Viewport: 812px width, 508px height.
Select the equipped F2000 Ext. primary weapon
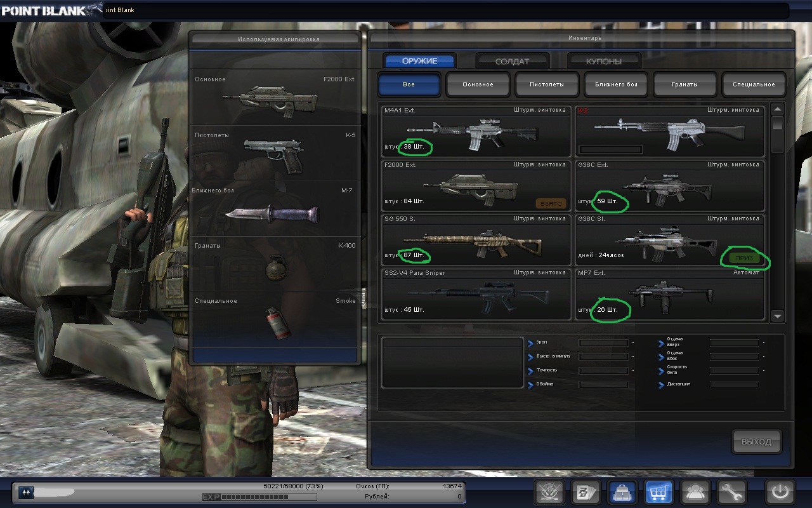(275, 98)
